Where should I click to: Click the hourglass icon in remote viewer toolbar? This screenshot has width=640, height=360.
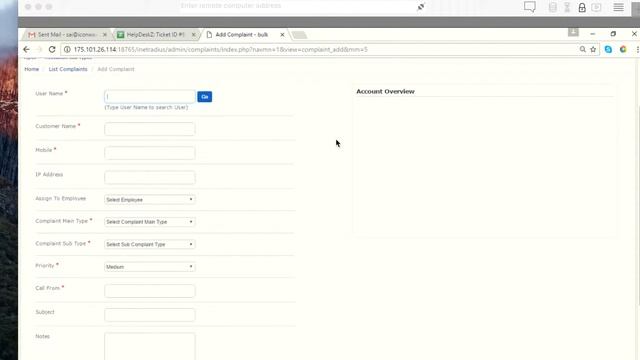coord(567,7)
